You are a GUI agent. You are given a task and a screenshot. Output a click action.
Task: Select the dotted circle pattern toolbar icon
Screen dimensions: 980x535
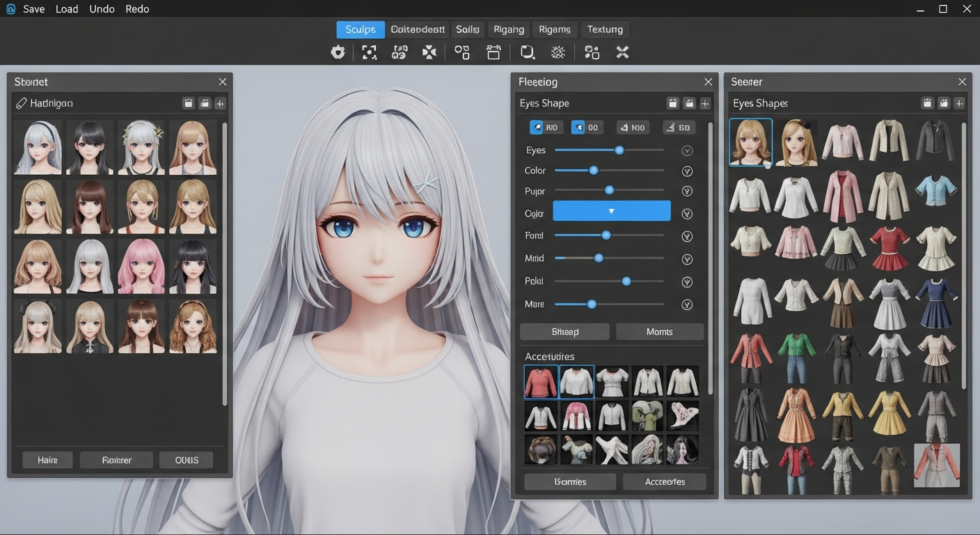coord(558,52)
